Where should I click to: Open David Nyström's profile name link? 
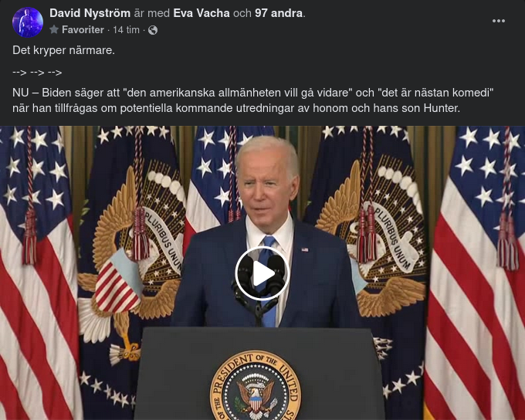click(90, 13)
